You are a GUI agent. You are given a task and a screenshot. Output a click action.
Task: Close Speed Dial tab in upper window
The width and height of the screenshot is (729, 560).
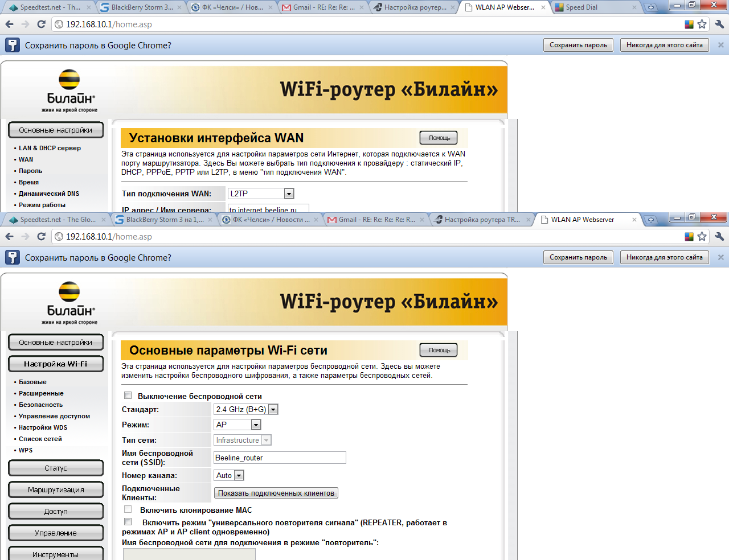click(x=634, y=7)
